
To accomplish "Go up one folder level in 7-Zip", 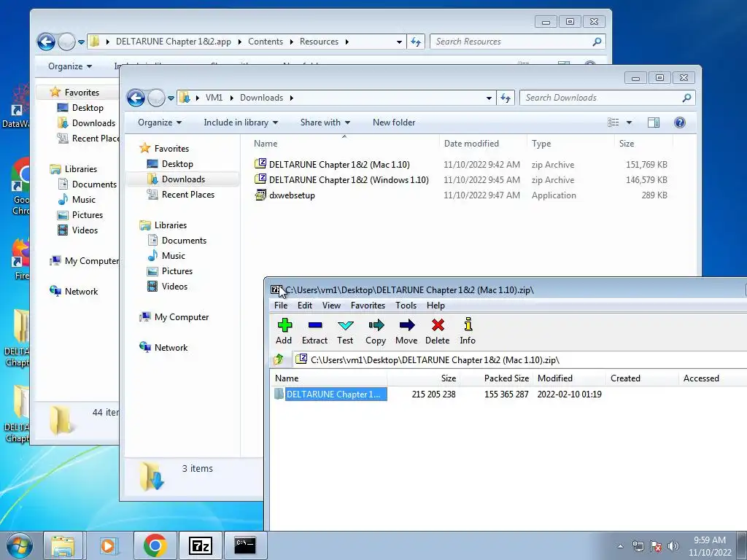I will pos(279,359).
